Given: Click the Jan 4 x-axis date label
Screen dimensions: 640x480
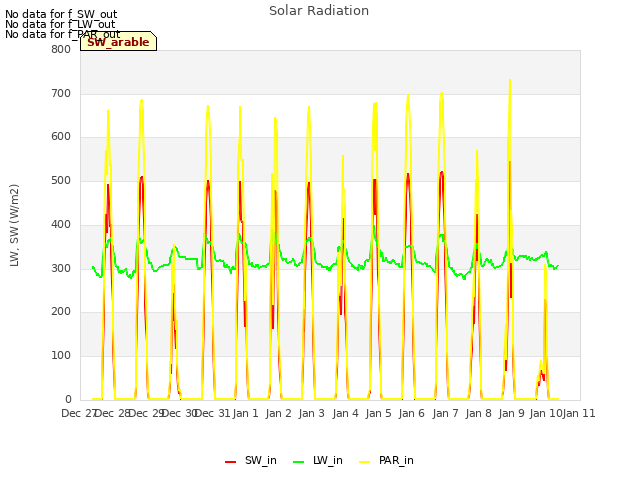Looking at the screenshot, I should (x=346, y=413).
